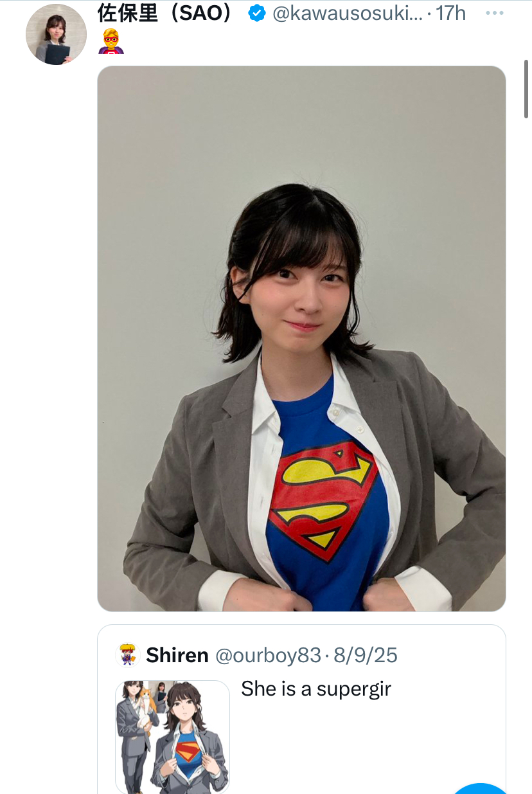Open the display name 佐保里（SAO）

point(164,13)
